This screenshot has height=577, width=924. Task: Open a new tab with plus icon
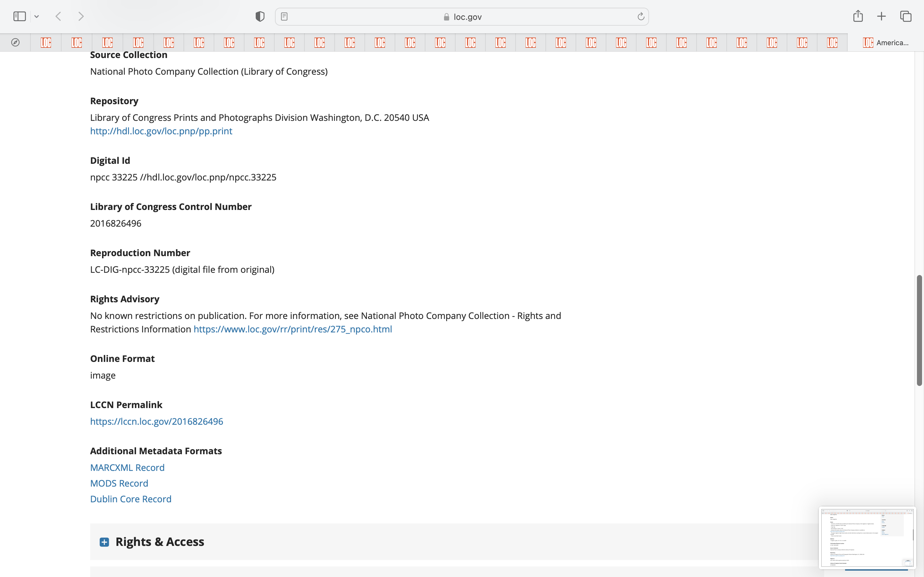click(x=881, y=16)
